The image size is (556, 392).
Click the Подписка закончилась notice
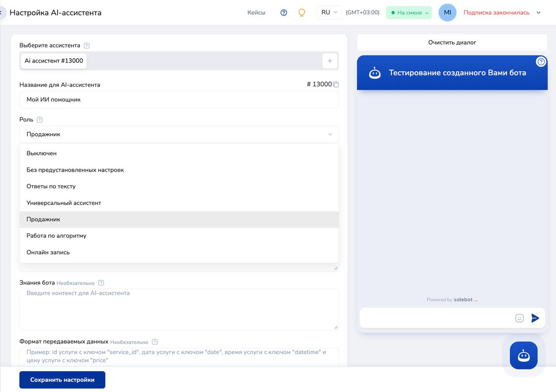(496, 13)
